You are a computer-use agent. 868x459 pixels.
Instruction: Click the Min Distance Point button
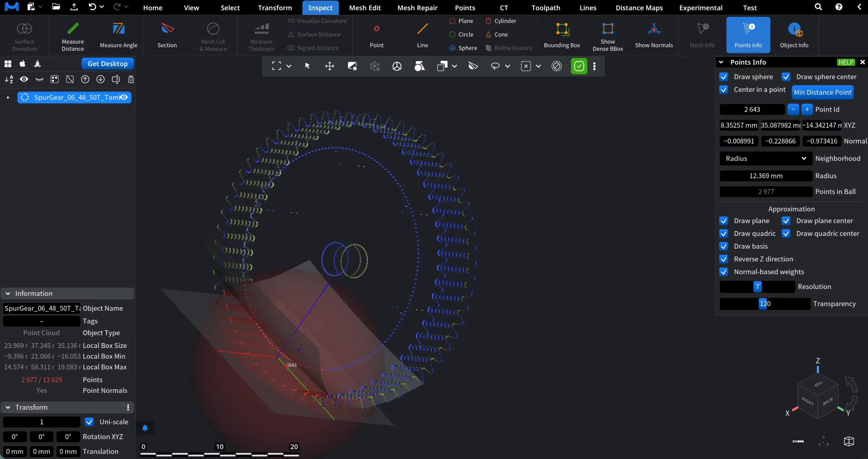click(822, 92)
